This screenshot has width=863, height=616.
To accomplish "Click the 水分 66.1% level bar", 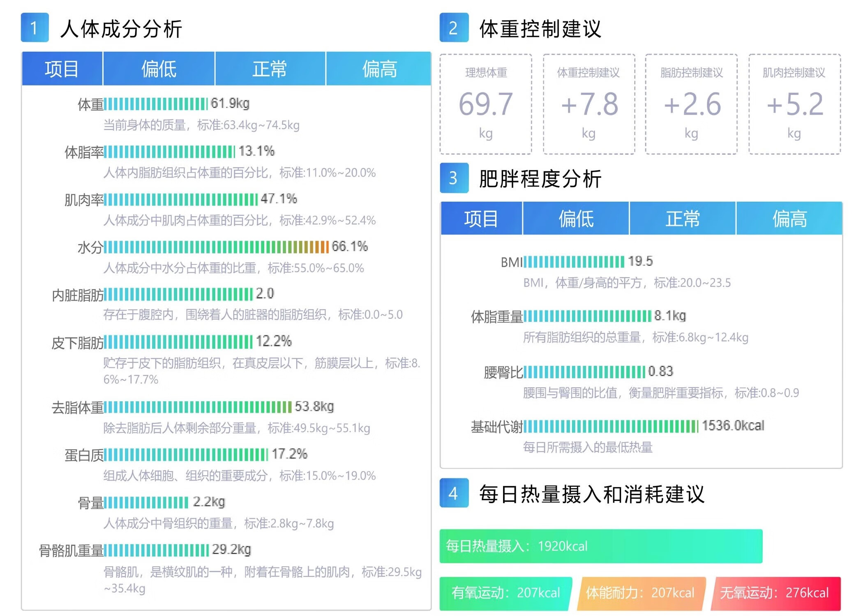I will tap(216, 247).
